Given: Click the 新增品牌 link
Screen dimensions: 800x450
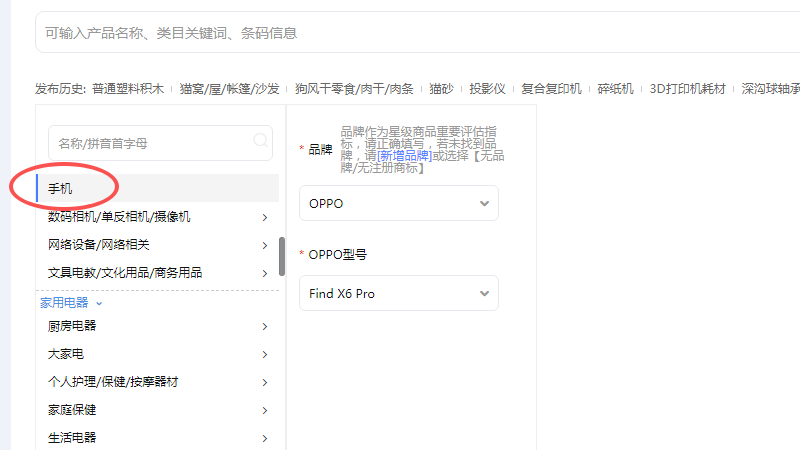Looking at the screenshot, I should point(404,156).
